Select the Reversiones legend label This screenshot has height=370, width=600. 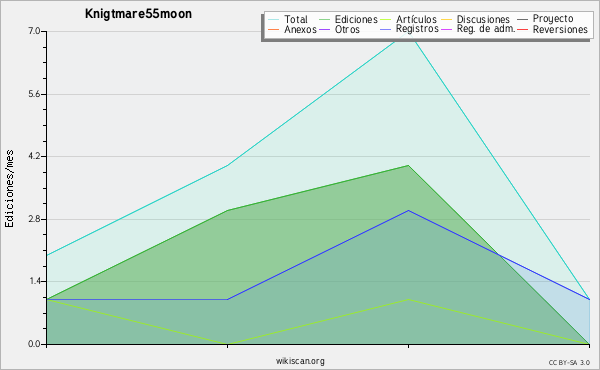560,29
